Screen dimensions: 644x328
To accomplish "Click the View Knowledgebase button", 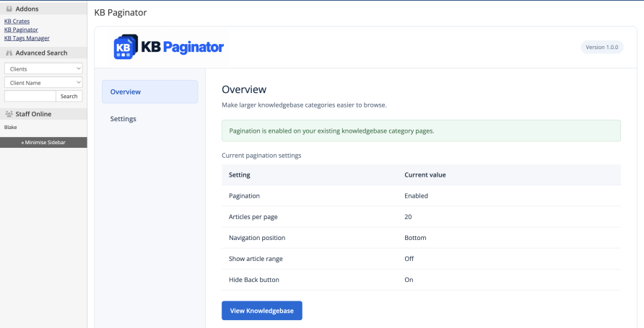I will point(262,311).
